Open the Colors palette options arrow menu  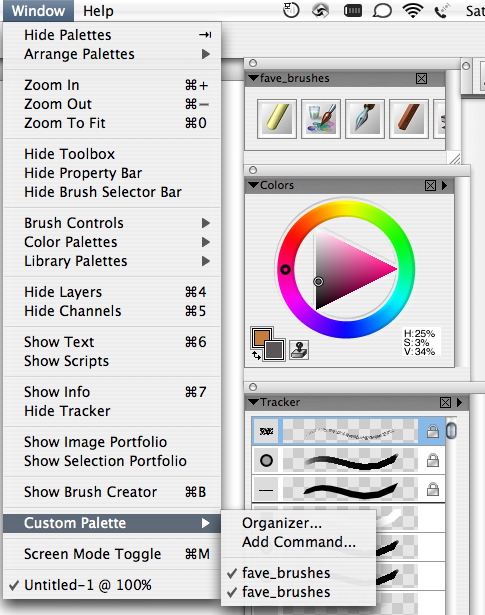click(445, 185)
